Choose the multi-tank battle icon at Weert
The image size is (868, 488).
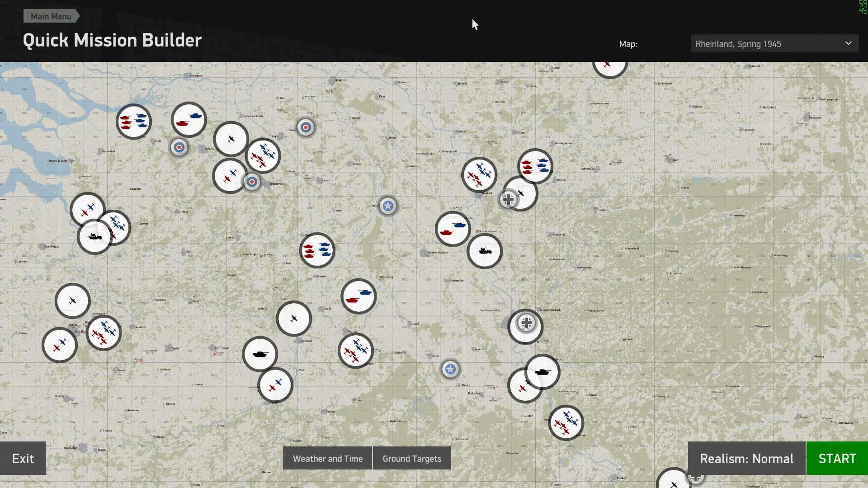[317, 250]
